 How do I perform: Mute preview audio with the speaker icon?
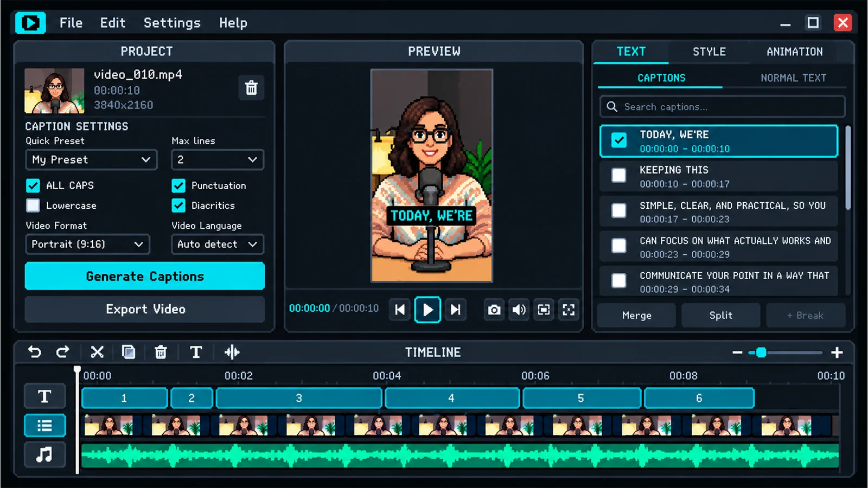519,310
